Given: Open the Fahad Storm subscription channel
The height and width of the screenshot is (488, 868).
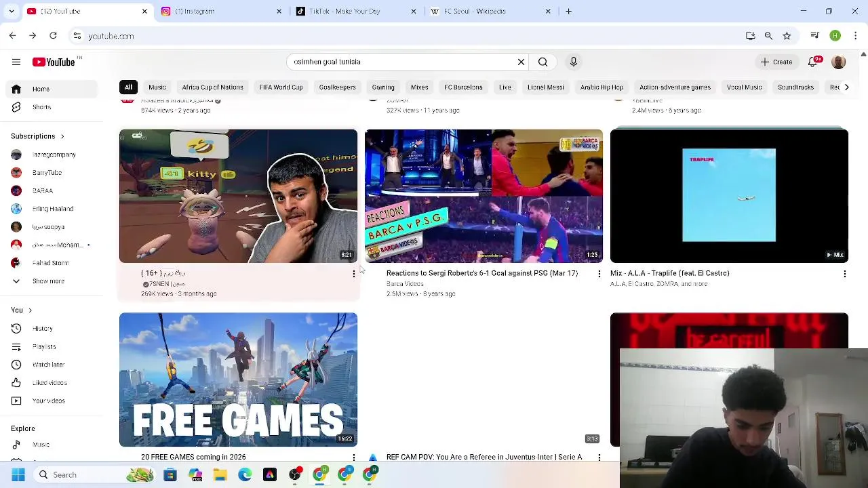Looking at the screenshot, I should pos(50,263).
